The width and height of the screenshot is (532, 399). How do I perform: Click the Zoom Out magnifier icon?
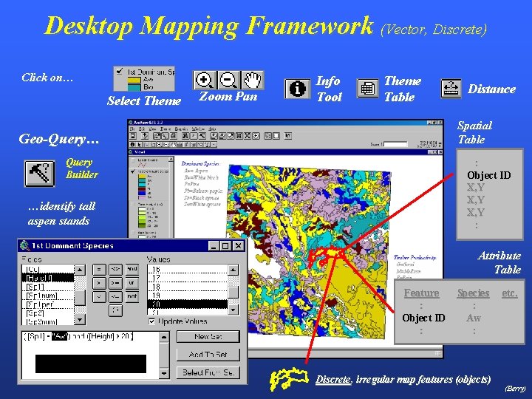point(228,80)
